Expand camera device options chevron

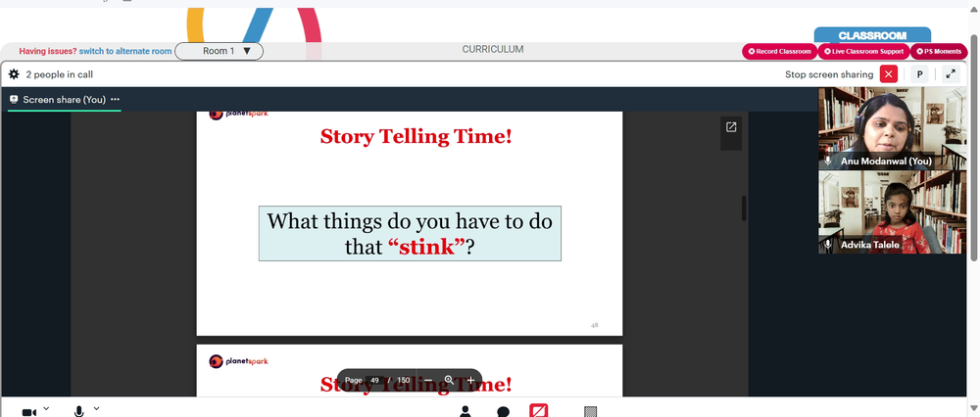46,409
